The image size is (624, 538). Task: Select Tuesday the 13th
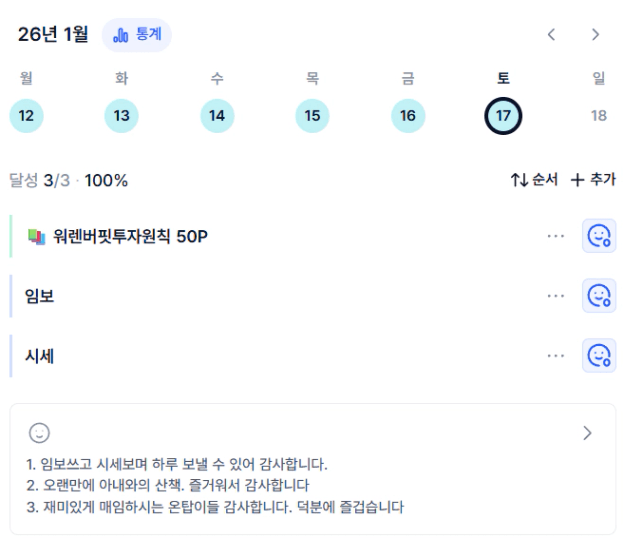[x=121, y=116]
